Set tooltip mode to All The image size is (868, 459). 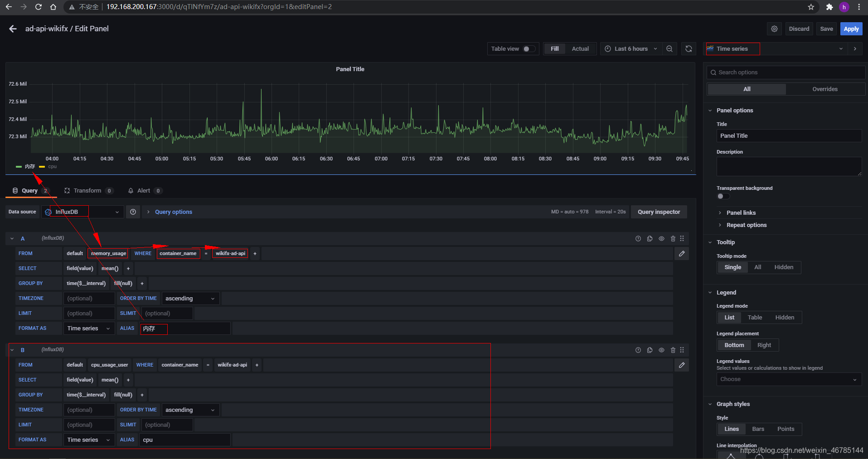click(x=758, y=267)
